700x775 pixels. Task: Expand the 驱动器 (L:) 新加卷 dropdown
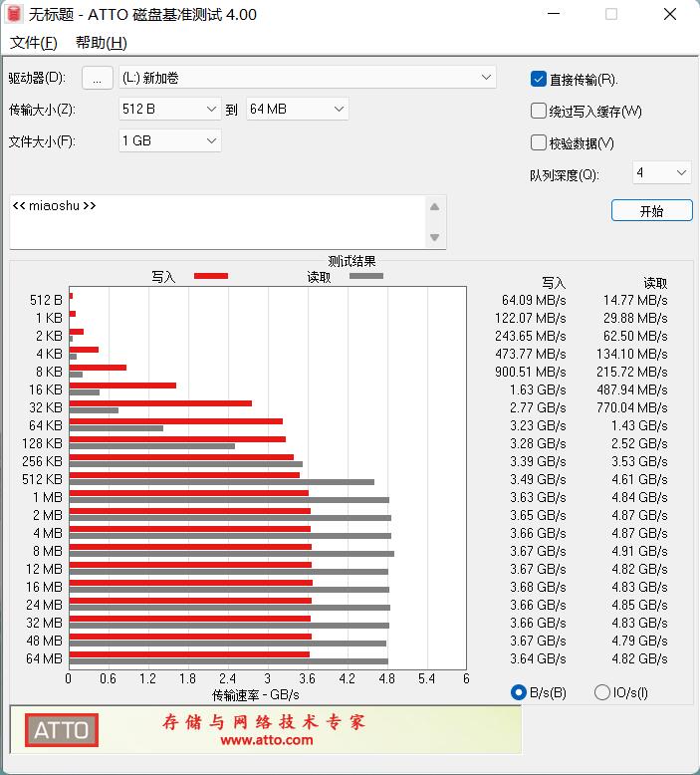pos(308,78)
